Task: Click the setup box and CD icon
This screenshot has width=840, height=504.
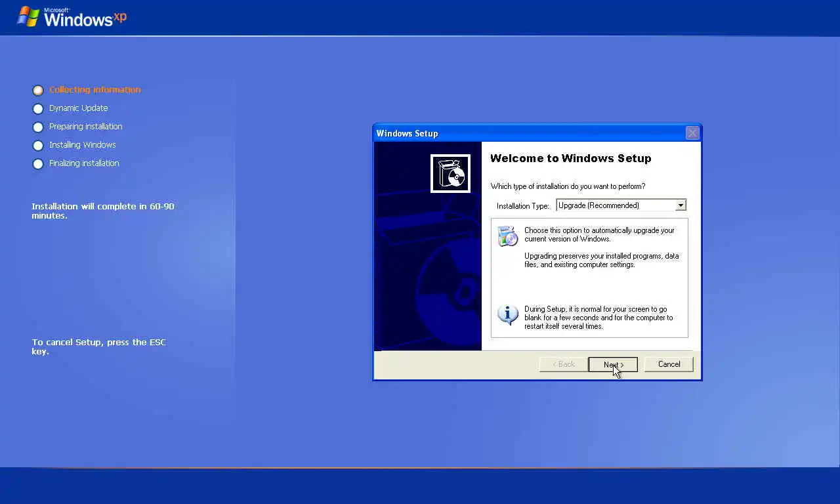Action: [x=450, y=174]
